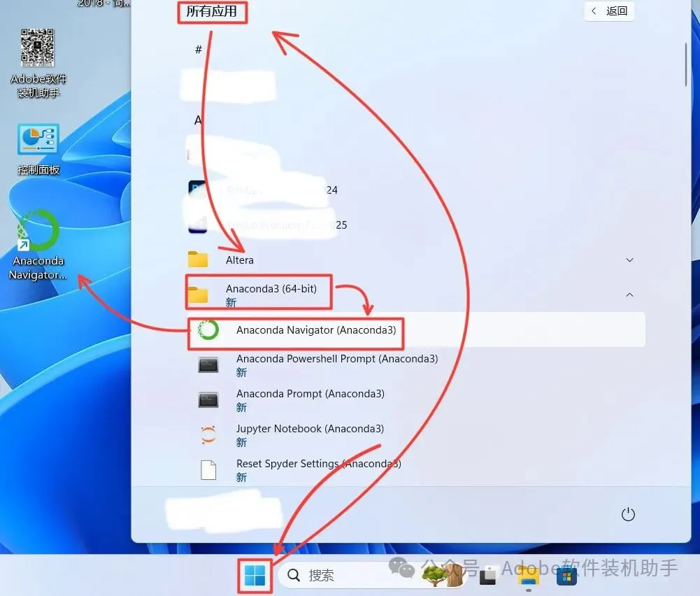
Task: Open Anaconda Prompt (Anaconda3)
Action: (x=415, y=400)
